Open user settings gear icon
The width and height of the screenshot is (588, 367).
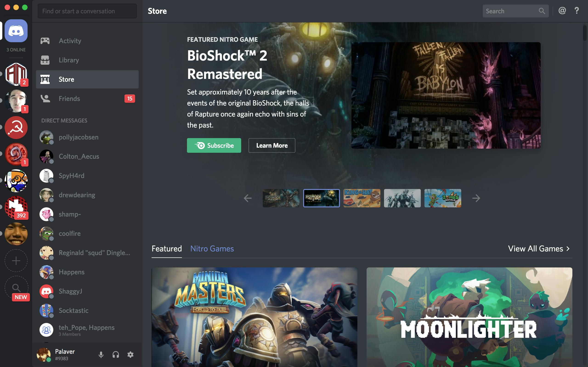click(x=131, y=354)
